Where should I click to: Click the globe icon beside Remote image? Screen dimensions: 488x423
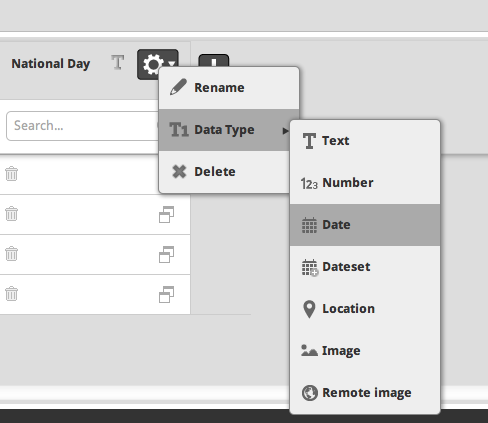[x=310, y=393]
